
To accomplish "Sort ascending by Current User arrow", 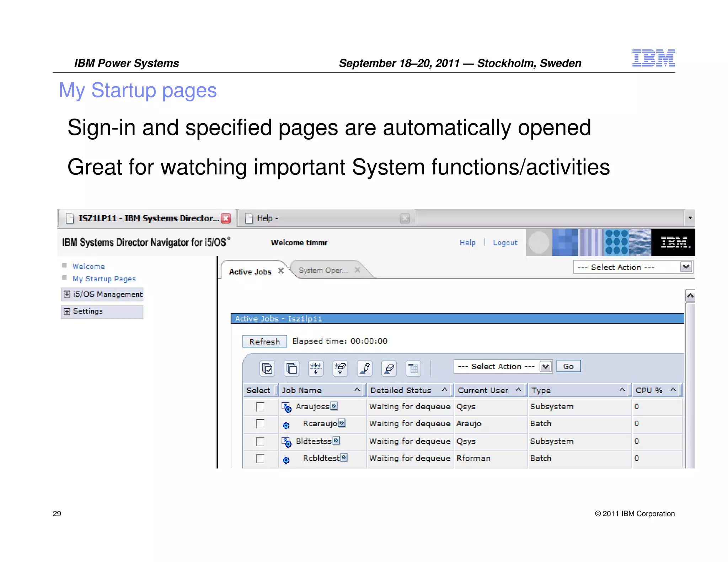I will coord(518,390).
